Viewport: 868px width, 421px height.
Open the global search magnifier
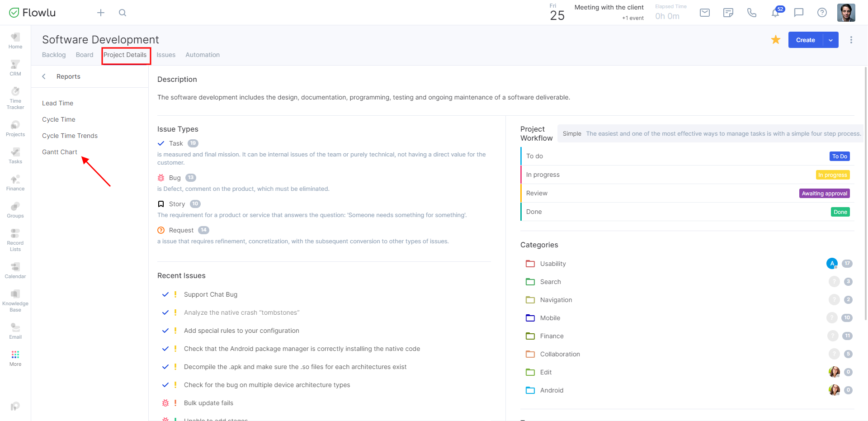122,13
